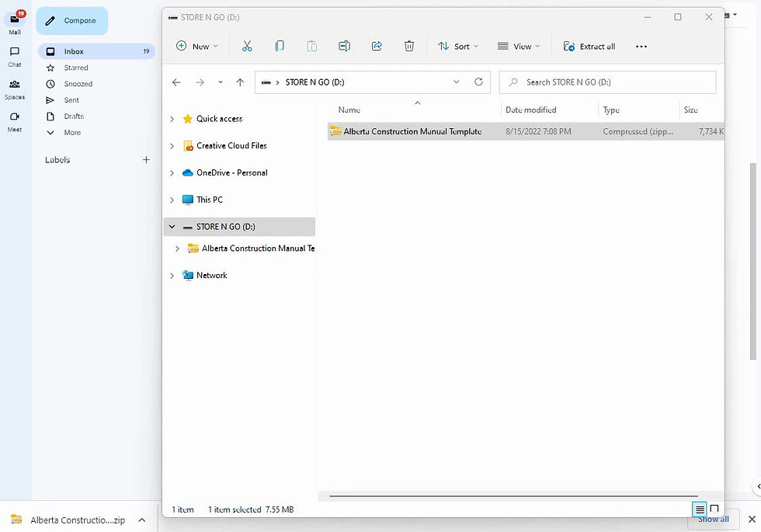This screenshot has height=532, width=761.
Task: Expand Alberta Construction Manual tree subfolder
Action: (177, 249)
